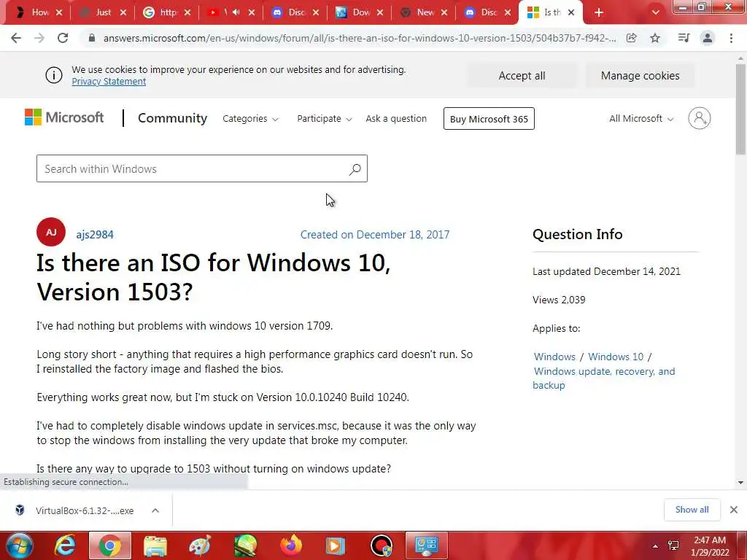Click 'Last updated December 14, 2021' text
This screenshot has height=560, width=747.
(x=606, y=271)
